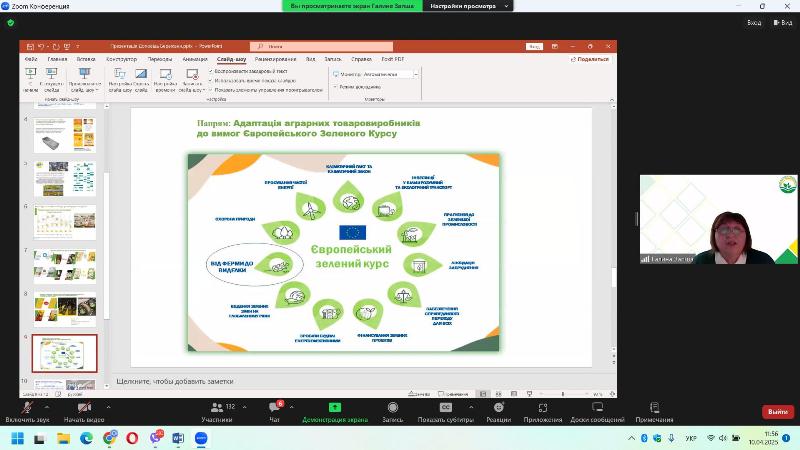Expand captions options arrow

pos(470,407)
